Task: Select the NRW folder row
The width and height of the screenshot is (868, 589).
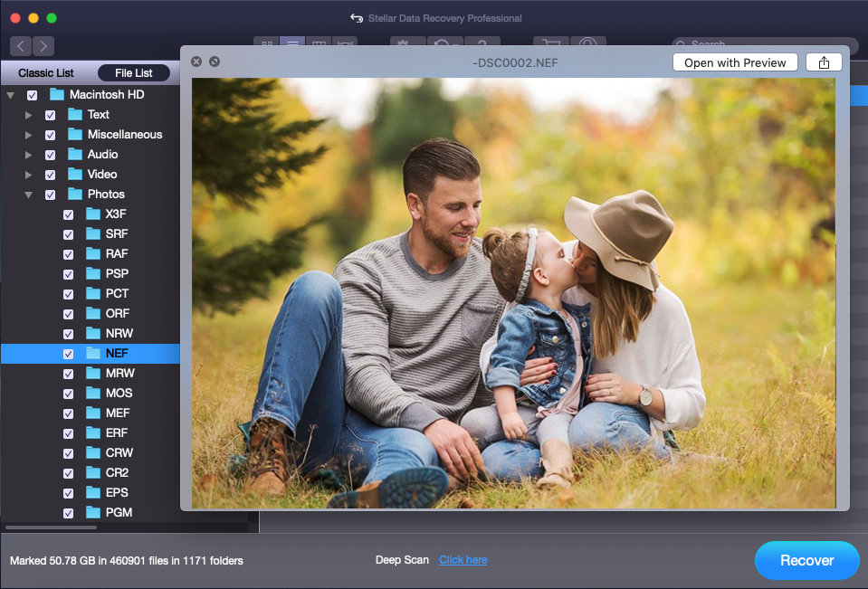Action: [91, 334]
